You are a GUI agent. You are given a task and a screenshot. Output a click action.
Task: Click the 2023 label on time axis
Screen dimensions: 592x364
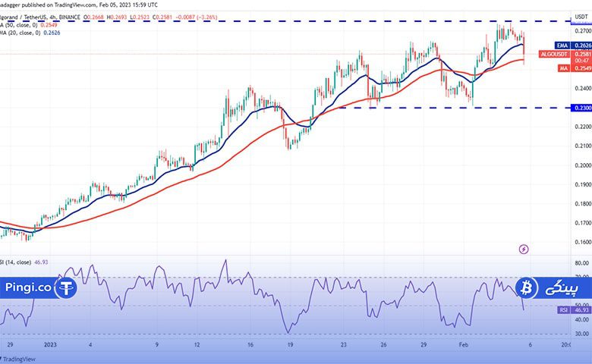(51, 345)
